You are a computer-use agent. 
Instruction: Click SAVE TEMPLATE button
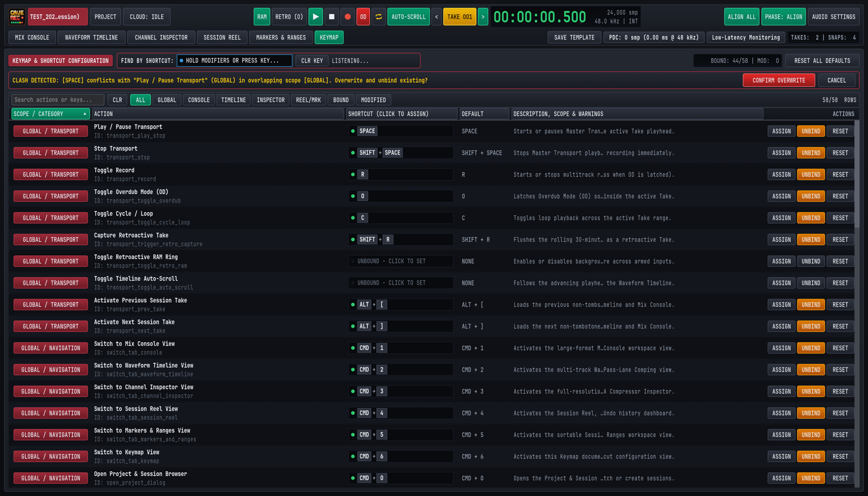pyautogui.click(x=574, y=37)
